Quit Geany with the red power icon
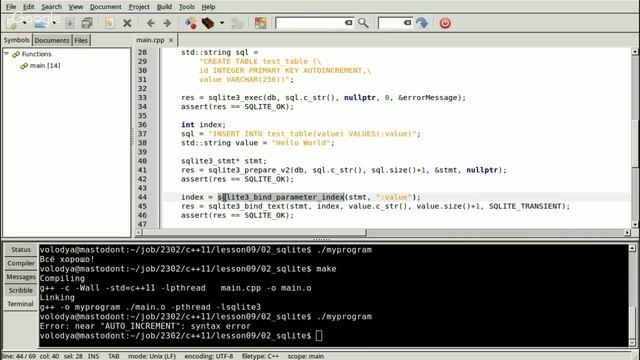This screenshot has height=360, width=640. click(x=445, y=23)
